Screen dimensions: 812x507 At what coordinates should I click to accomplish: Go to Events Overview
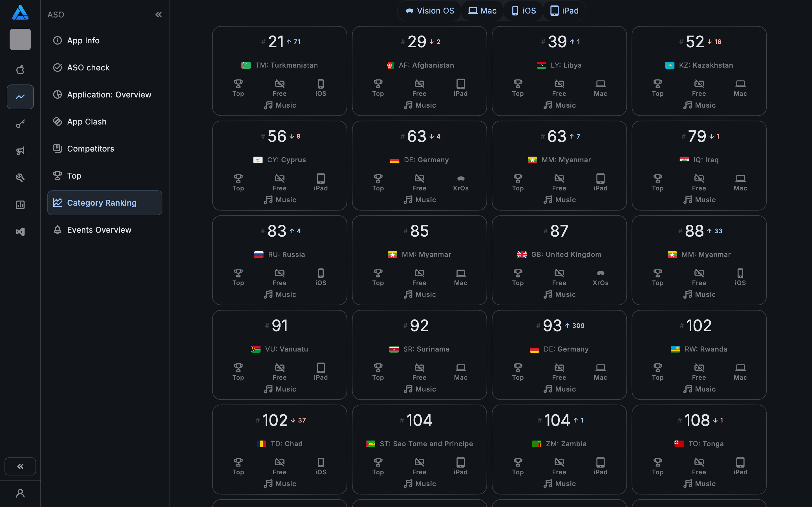tap(99, 230)
